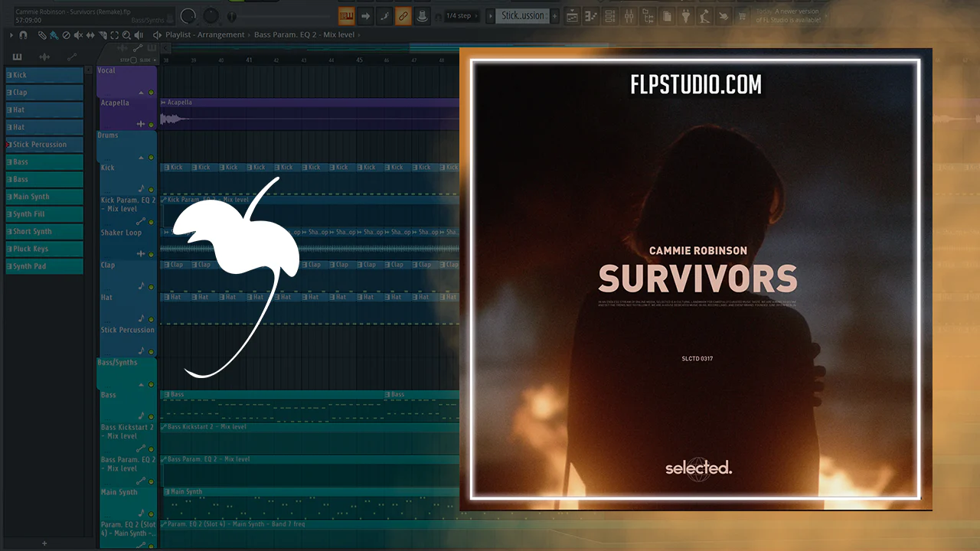The width and height of the screenshot is (980, 551).
Task: Select the Synth Fill pattern in the picker
Action: 44,214
